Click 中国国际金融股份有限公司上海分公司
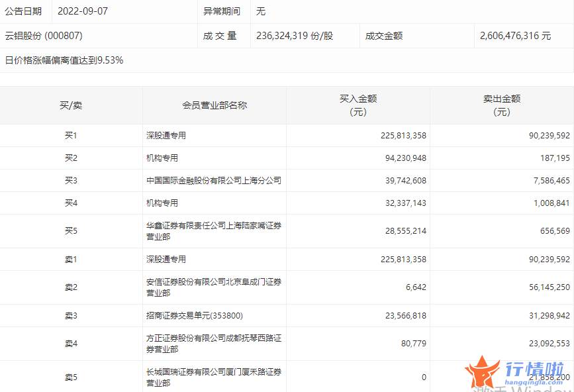Viewport: 574px width, 392px height. pyautogui.click(x=214, y=181)
